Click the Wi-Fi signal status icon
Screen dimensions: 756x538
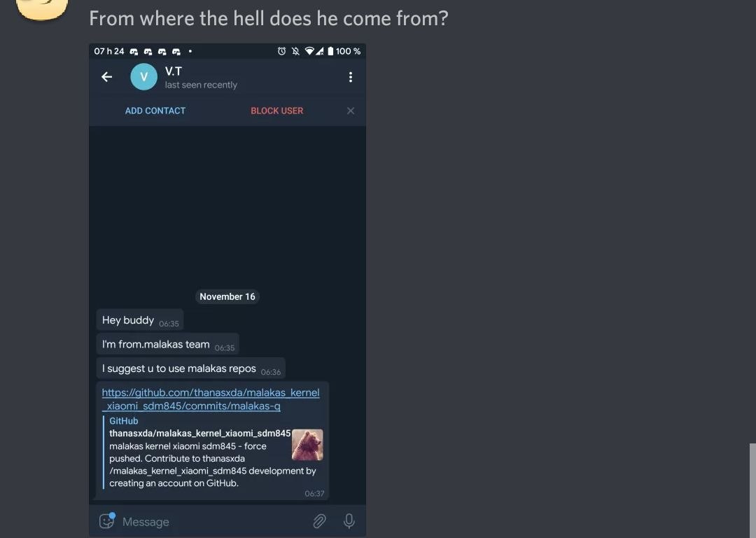309,51
